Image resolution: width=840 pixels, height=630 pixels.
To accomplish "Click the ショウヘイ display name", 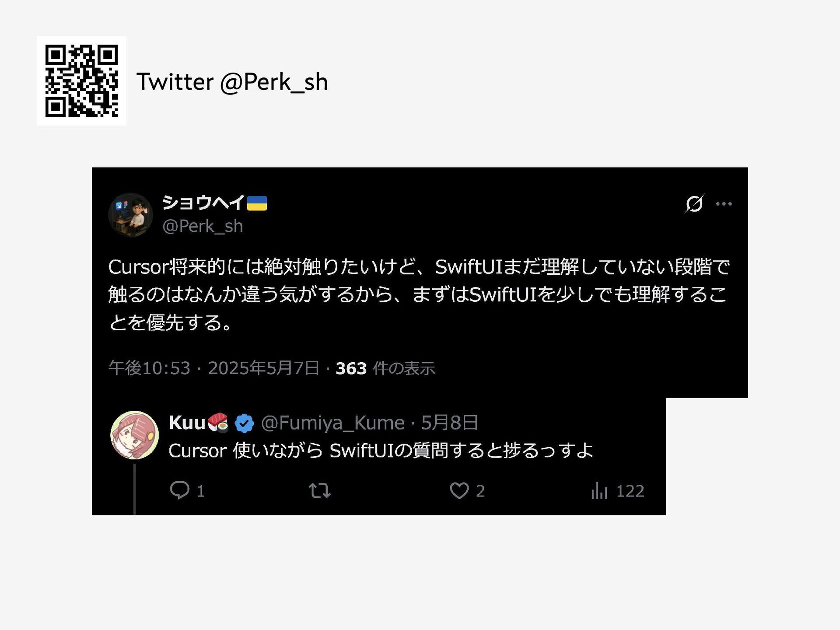I will (x=203, y=203).
